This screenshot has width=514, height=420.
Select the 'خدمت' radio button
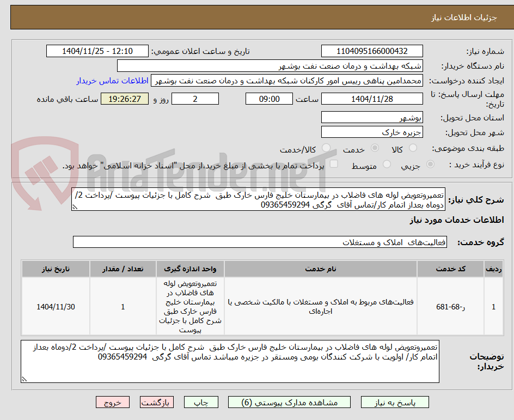point(375,148)
